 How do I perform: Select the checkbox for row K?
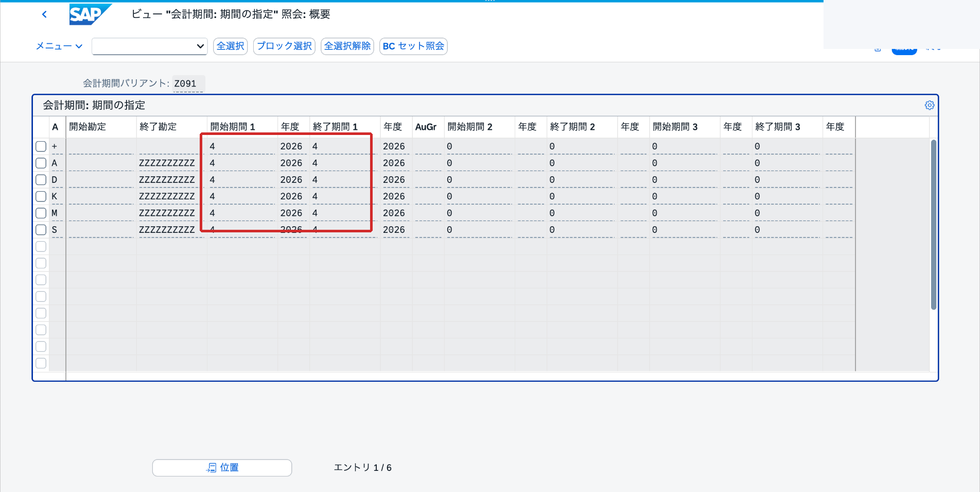click(x=41, y=196)
